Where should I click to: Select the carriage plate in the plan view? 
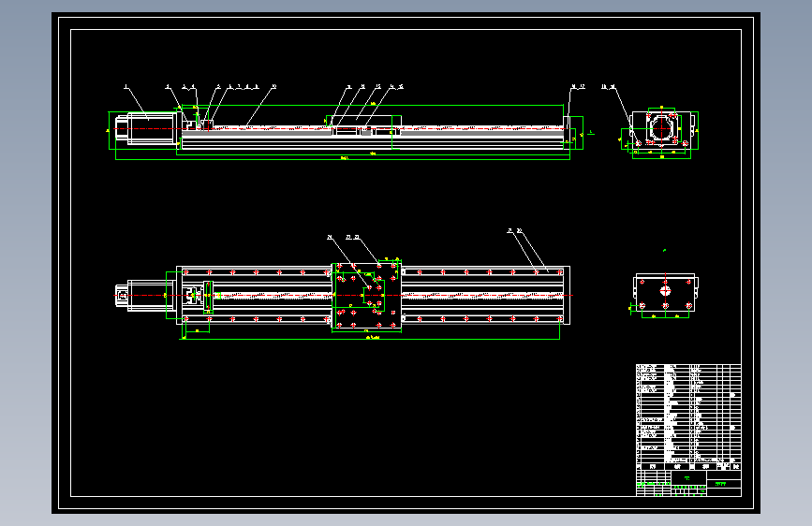[366, 296]
